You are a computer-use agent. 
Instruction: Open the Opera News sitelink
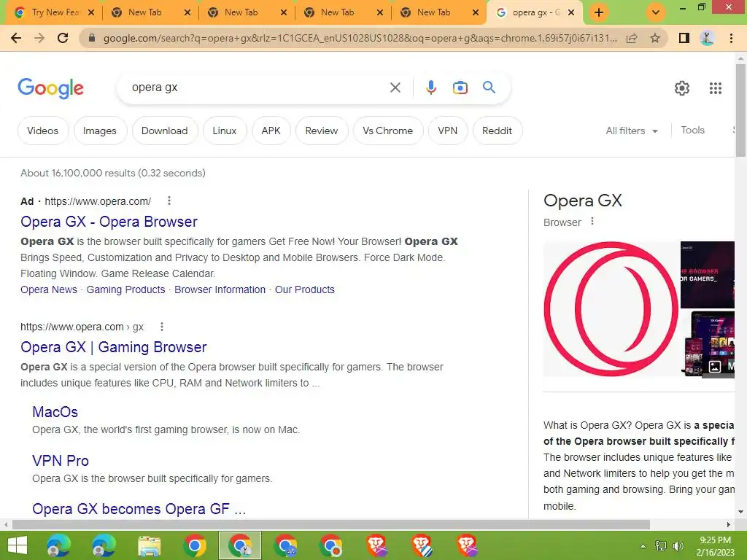click(x=49, y=289)
